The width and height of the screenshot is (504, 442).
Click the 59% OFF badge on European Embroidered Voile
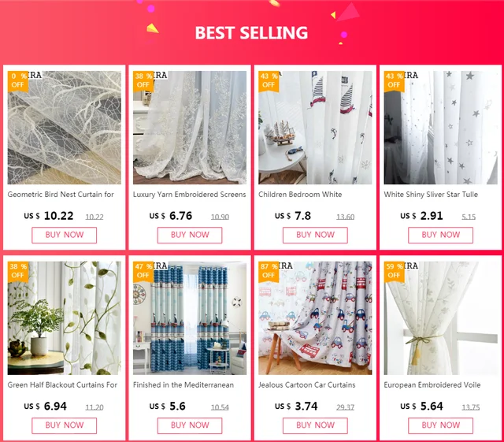(394, 272)
